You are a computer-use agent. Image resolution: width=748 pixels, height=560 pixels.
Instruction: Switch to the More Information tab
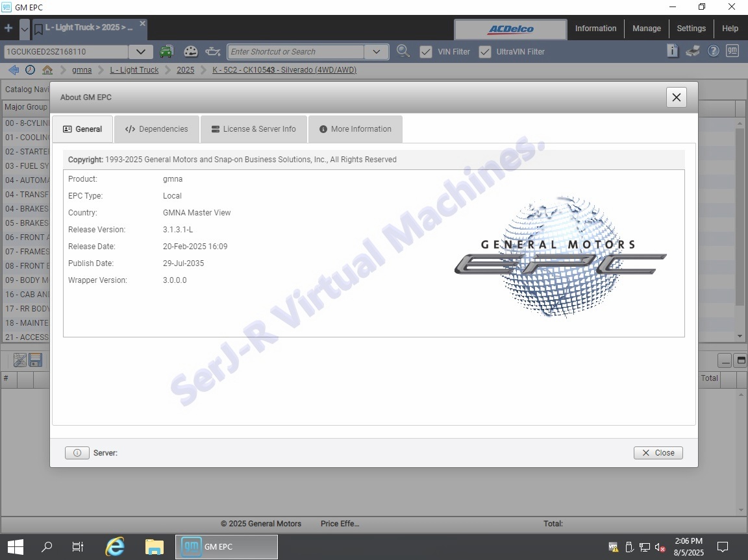click(x=355, y=129)
